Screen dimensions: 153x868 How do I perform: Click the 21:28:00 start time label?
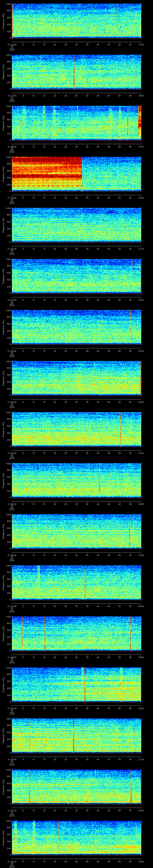(x=12, y=657)
